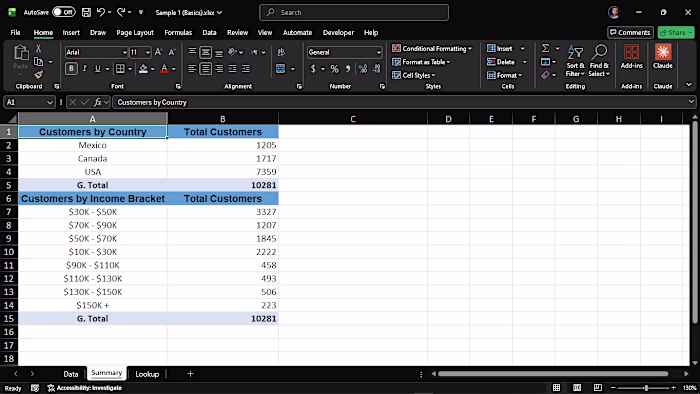
Task: Open the Lookup sheet tab
Action: (x=147, y=374)
